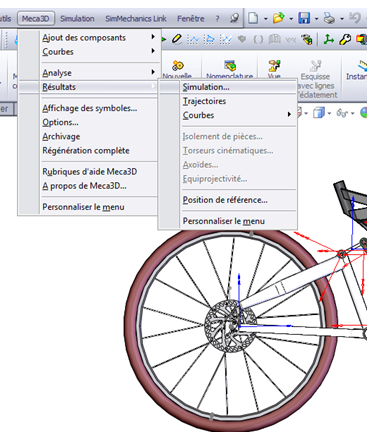The height and width of the screenshot is (432, 367).
Task: Open dropdown arrow beside display cube icon
Action: pyautogui.click(x=329, y=113)
